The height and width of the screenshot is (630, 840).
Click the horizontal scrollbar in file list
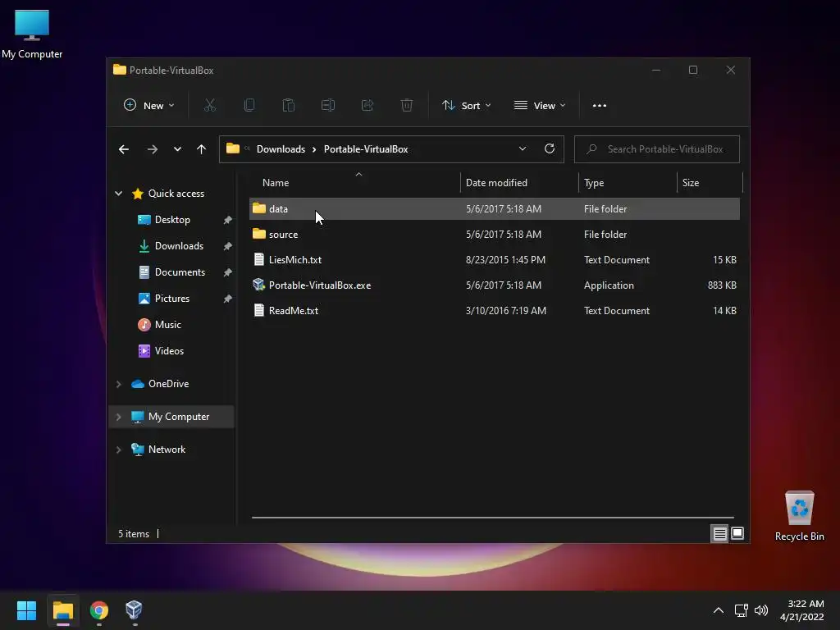(x=493, y=518)
